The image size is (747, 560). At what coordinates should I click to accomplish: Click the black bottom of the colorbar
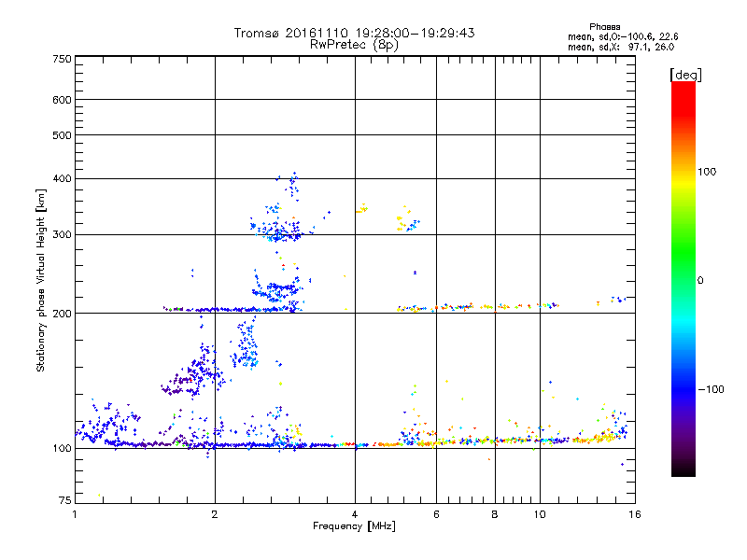(684, 469)
